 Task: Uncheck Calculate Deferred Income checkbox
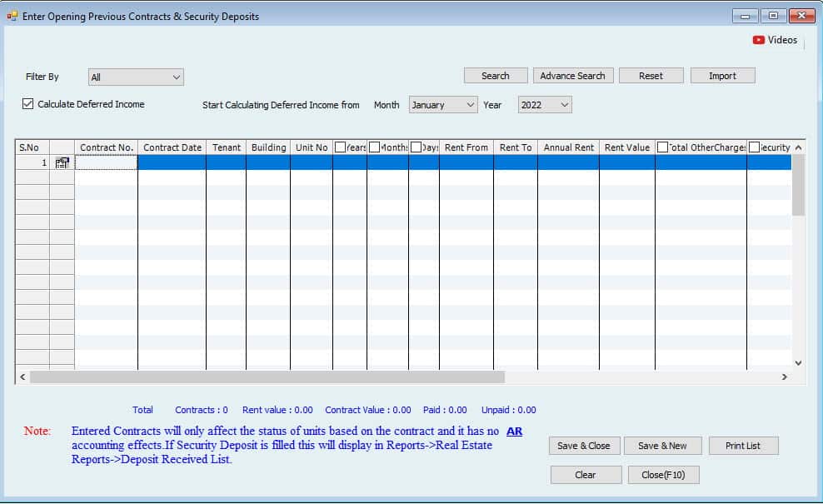pos(28,104)
